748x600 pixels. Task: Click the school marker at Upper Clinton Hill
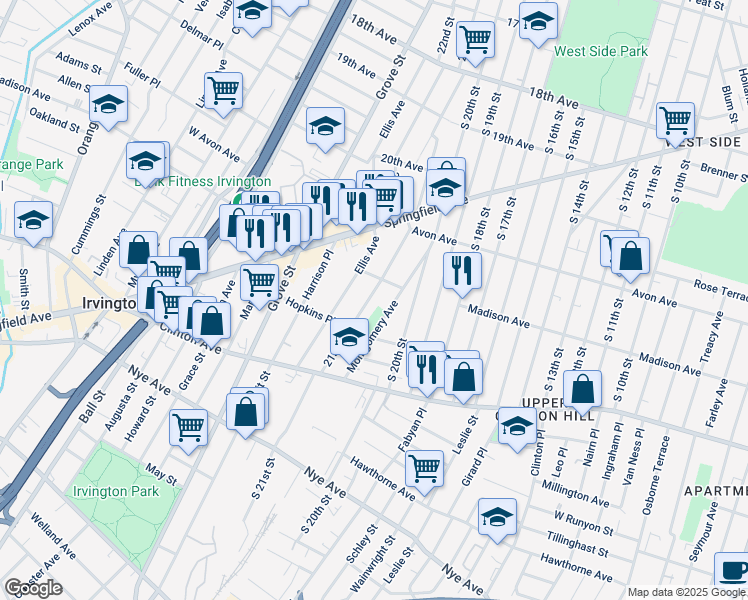pos(517,427)
